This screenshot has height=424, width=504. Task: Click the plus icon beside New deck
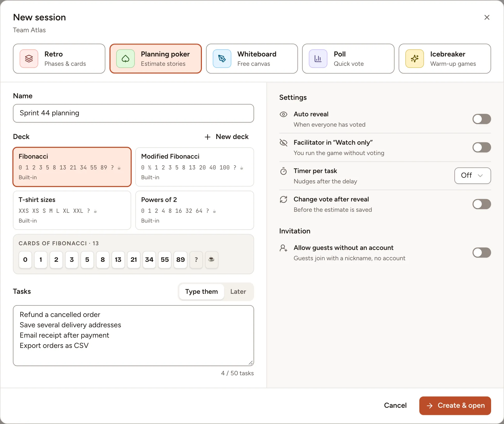coord(208,137)
